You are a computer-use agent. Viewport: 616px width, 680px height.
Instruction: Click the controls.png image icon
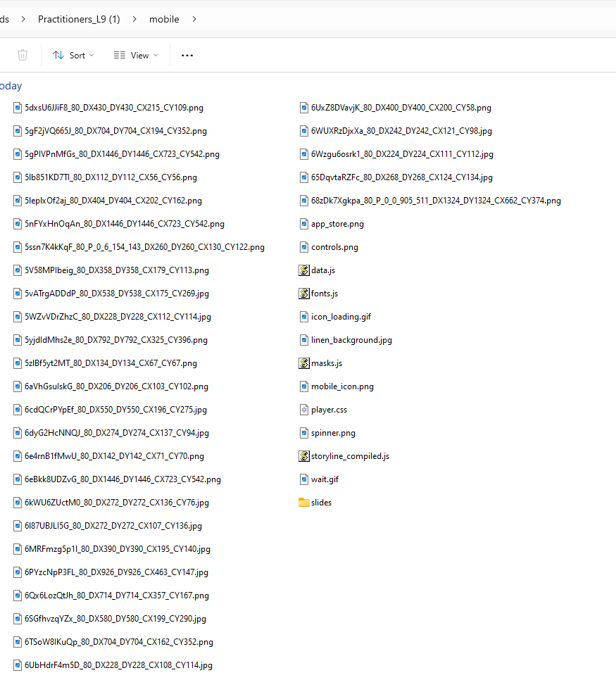(x=304, y=247)
